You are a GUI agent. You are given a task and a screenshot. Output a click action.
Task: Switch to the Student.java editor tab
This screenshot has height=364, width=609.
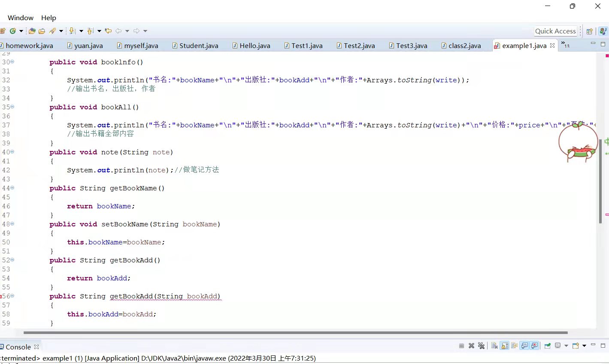195,45
